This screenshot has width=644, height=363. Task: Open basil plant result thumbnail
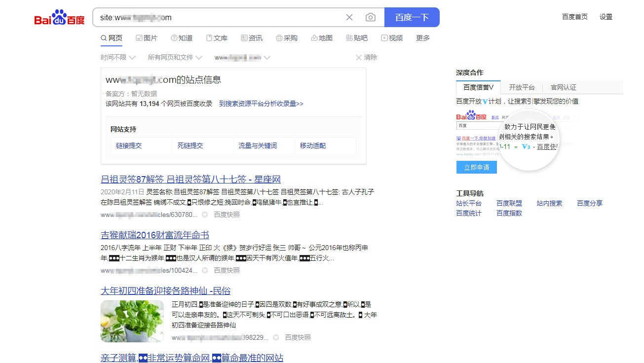(x=132, y=321)
